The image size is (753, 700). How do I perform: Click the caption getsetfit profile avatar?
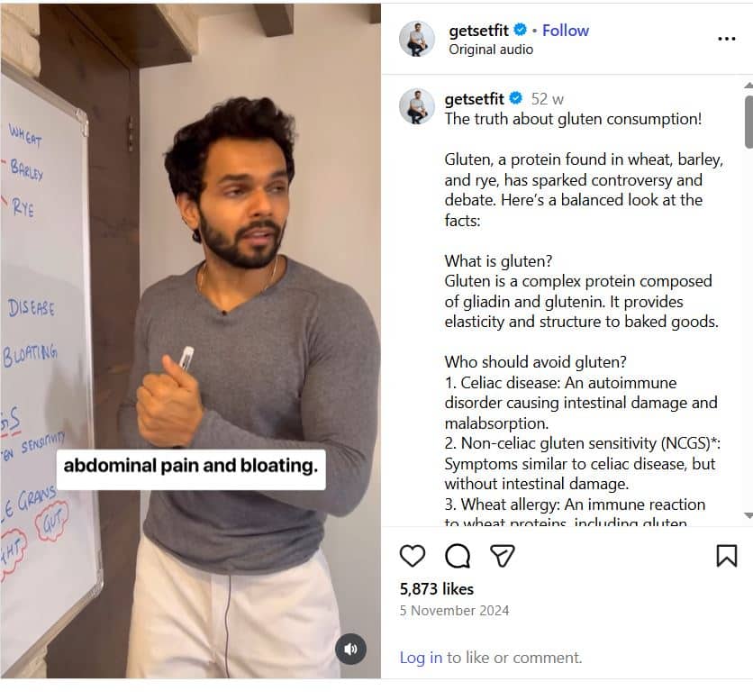(x=417, y=106)
